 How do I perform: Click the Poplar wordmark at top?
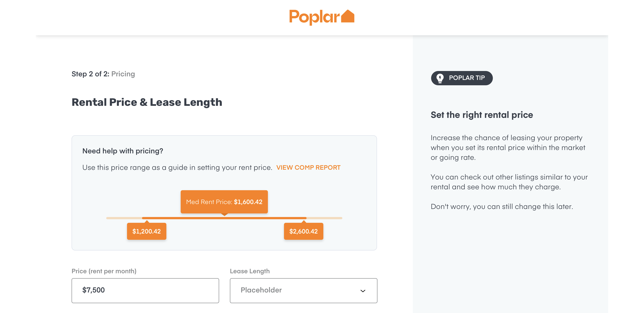pos(314,17)
